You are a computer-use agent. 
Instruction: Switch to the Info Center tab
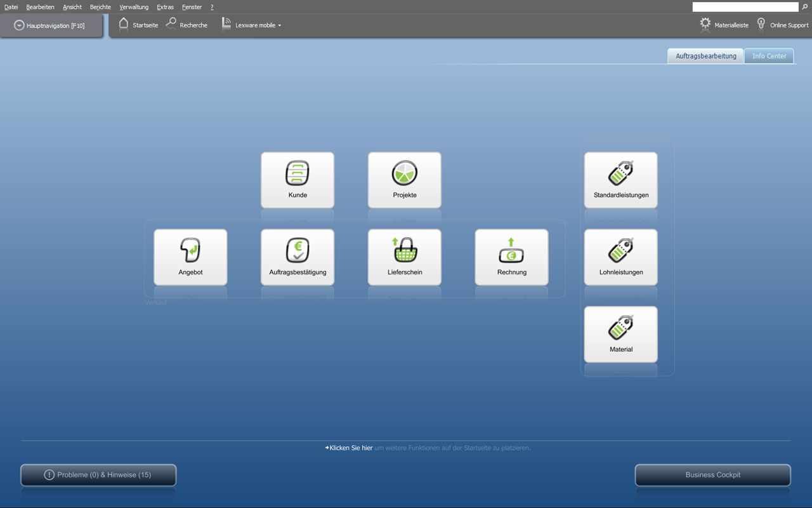pyautogui.click(x=769, y=56)
